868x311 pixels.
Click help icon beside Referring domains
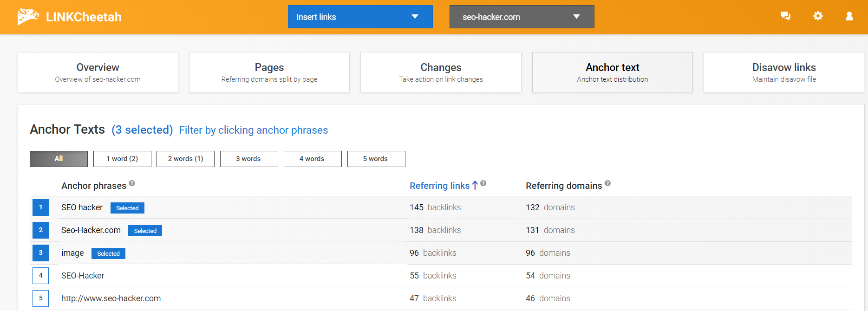(x=607, y=183)
